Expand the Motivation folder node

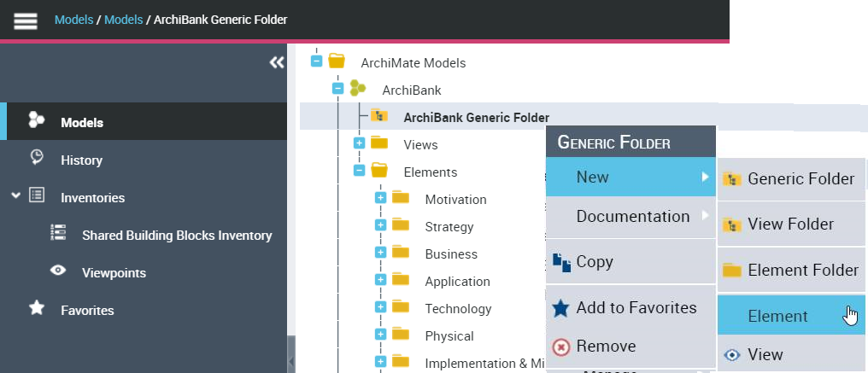380,199
